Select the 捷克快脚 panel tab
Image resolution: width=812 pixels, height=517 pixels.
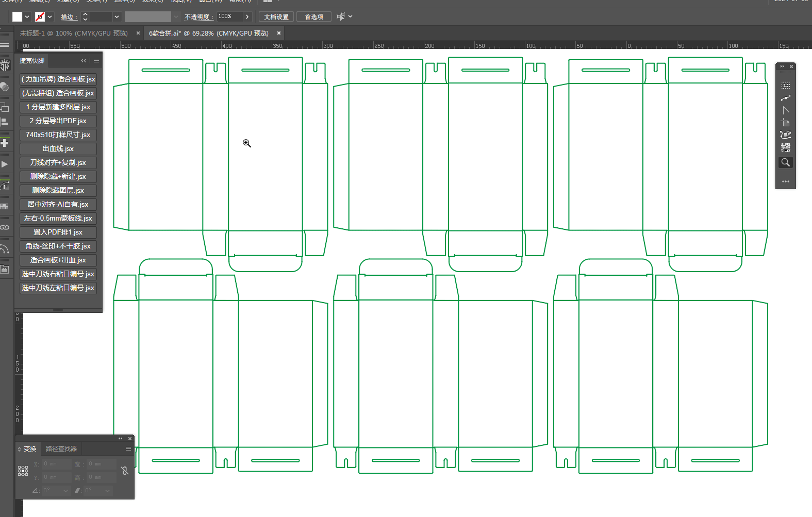(32, 61)
